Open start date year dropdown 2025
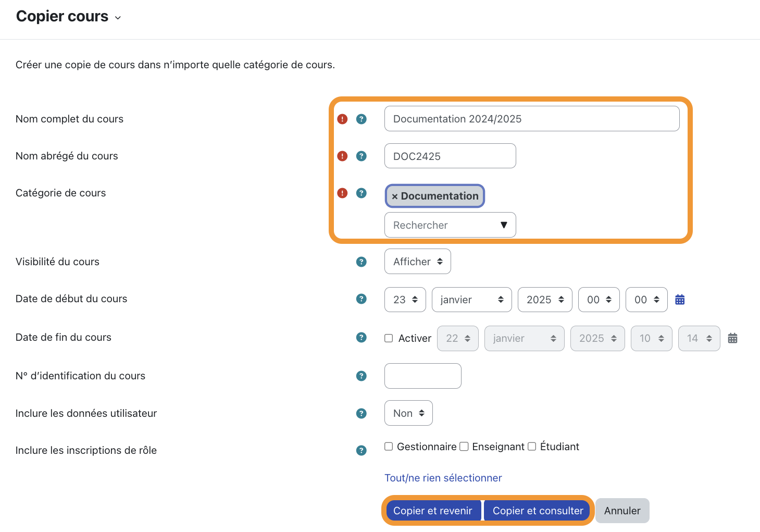760x532 pixels. [545, 300]
